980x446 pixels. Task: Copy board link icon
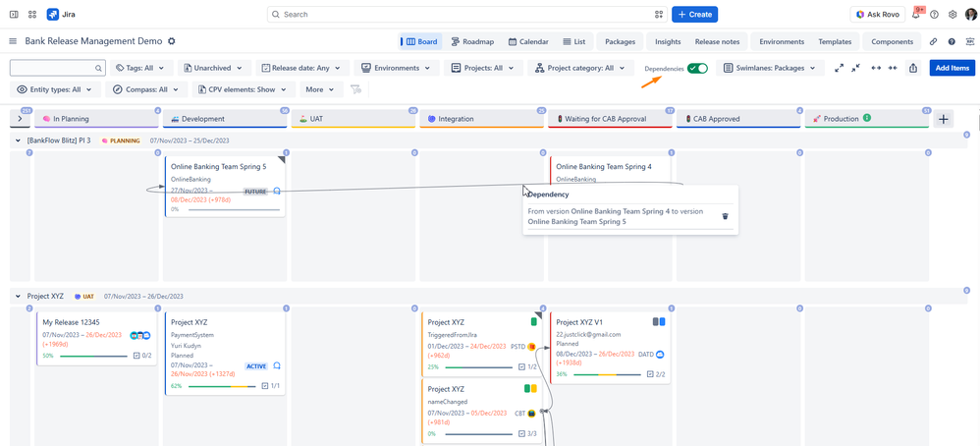(x=933, y=42)
